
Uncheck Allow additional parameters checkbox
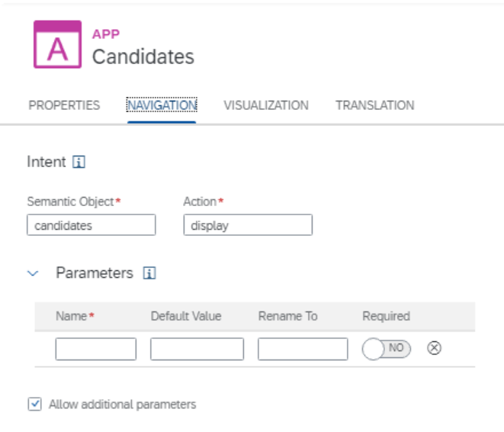34,404
